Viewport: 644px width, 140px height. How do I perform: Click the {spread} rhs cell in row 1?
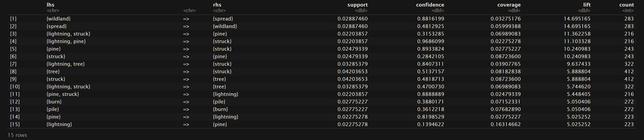[x=223, y=19]
